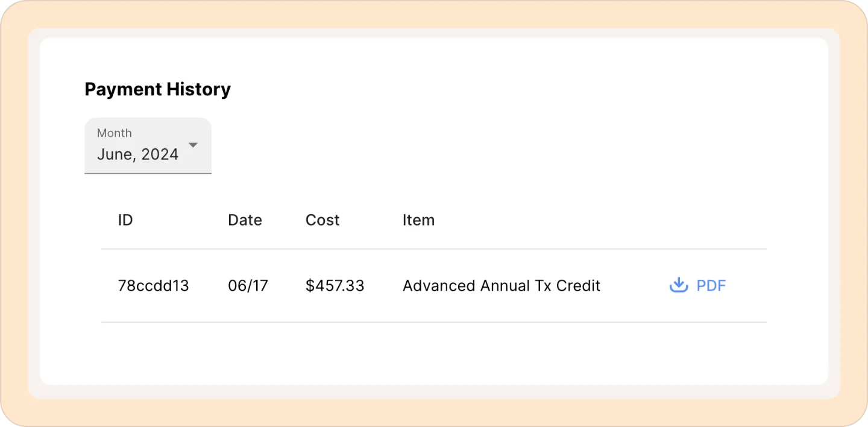The width and height of the screenshot is (868, 427).
Task: Click the divider line below the payment row
Action: 433,322
